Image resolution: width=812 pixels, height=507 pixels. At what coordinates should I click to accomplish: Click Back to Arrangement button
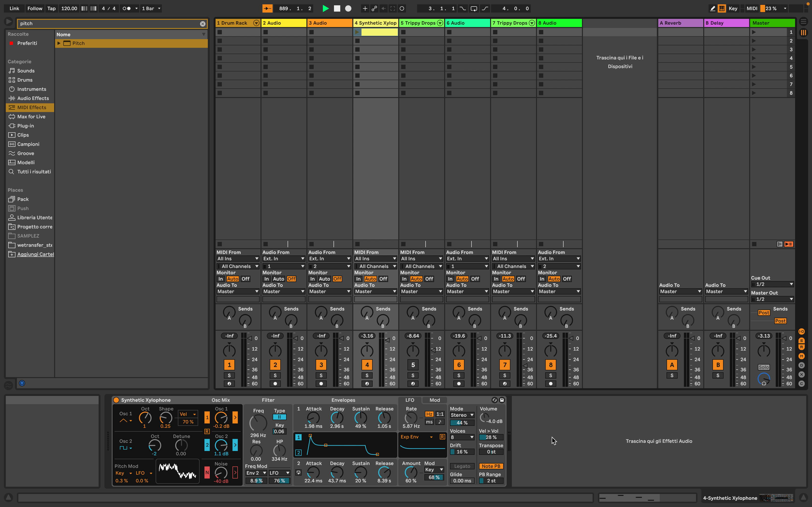(x=789, y=244)
